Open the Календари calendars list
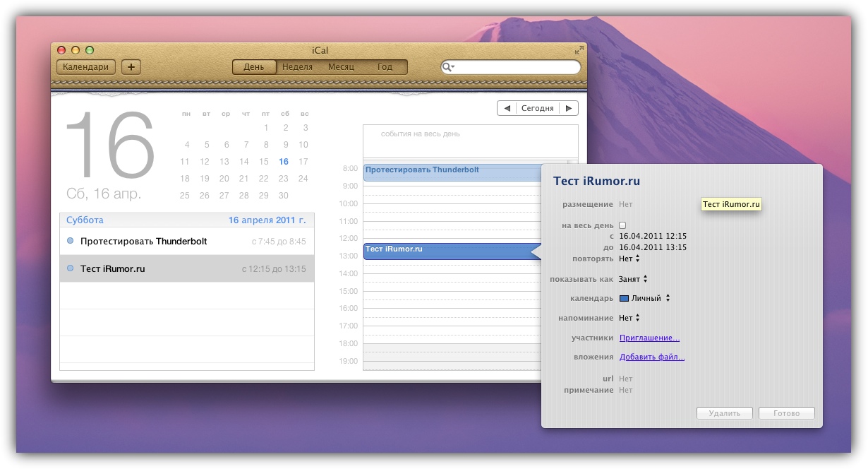 (86, 67)
